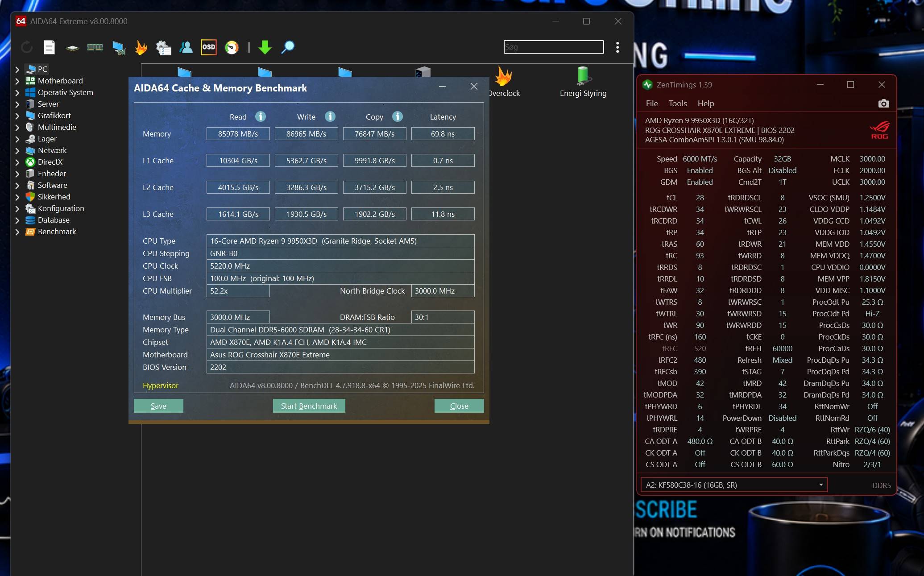Select Enheder in the AIDA64 tree
The width and height of the screenshot is (924, 576).
[52, 174]
